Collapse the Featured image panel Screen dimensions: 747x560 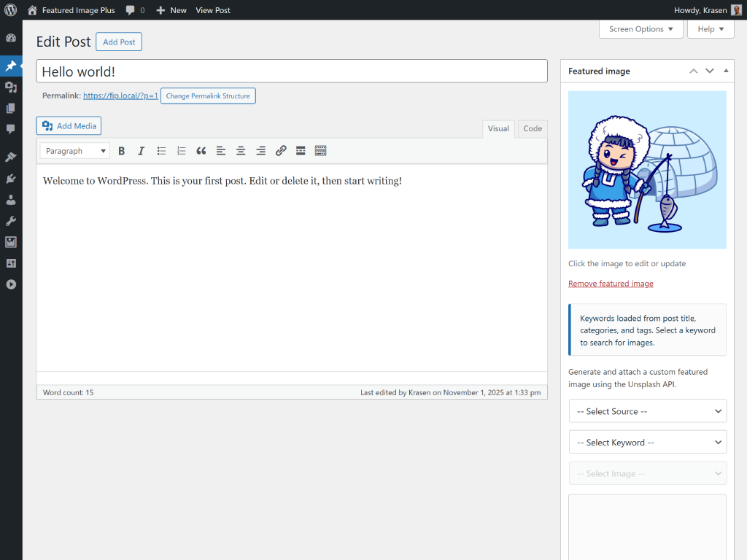click(725, 71)
